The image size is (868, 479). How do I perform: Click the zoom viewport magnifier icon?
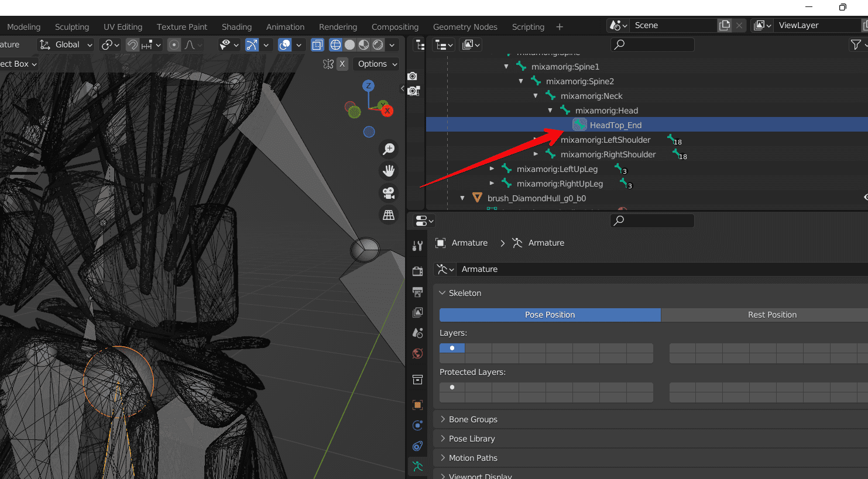point(389,149)
